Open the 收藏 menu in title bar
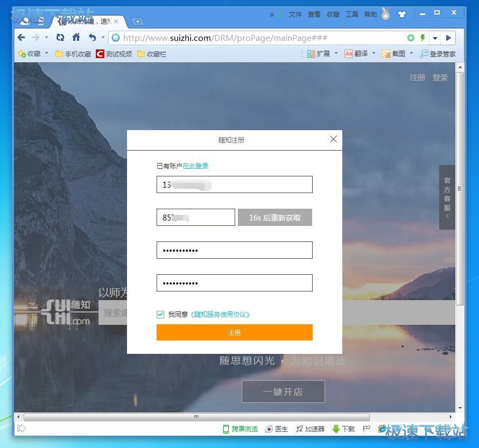This screenshot has width=479, height=448. click(x=333, y=15)
